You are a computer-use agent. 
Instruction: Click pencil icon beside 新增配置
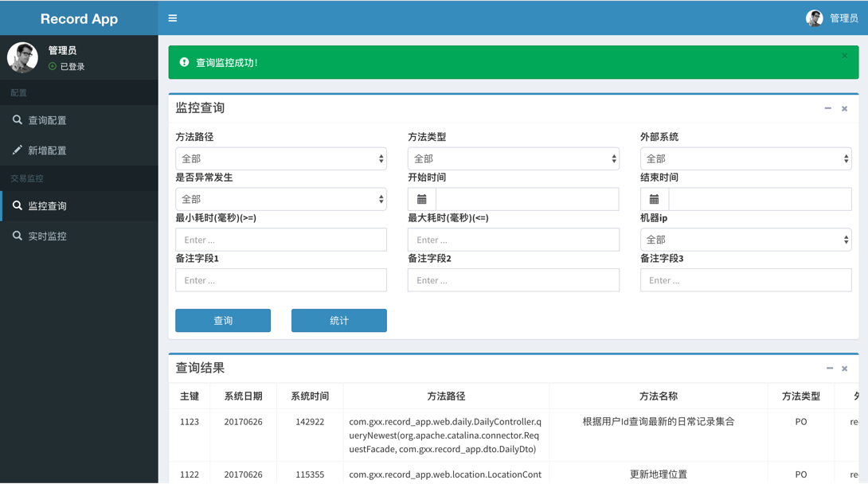18,150
